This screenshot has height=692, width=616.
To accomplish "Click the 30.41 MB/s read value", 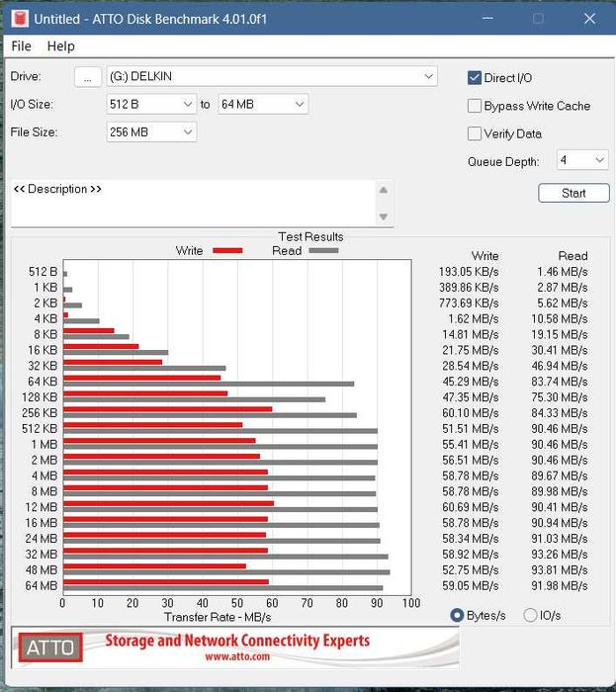I will (559, 350).
